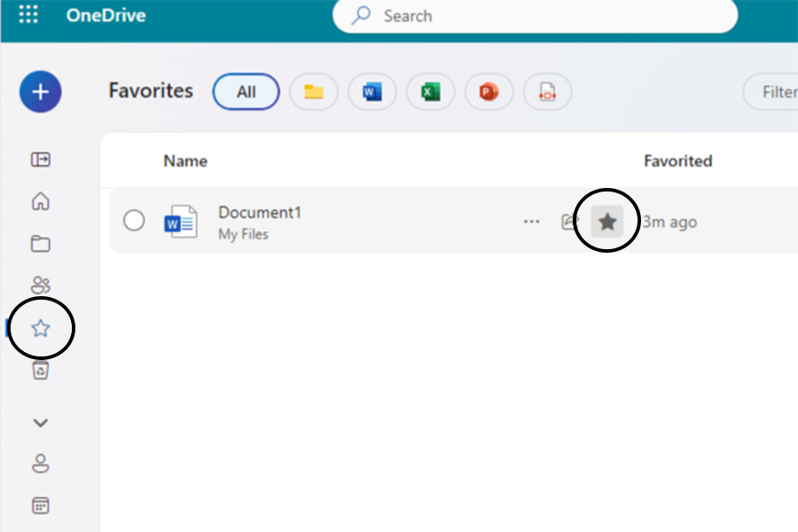Go to Home in the sidebar
Screen dimensions: 798x532
(x=41, y=201)
